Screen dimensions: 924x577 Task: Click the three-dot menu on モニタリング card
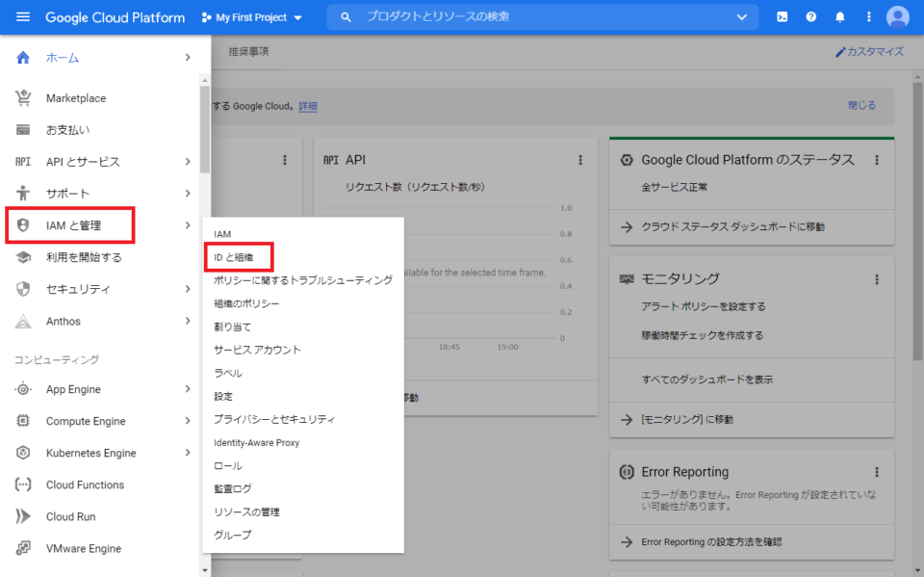(877, 278)
